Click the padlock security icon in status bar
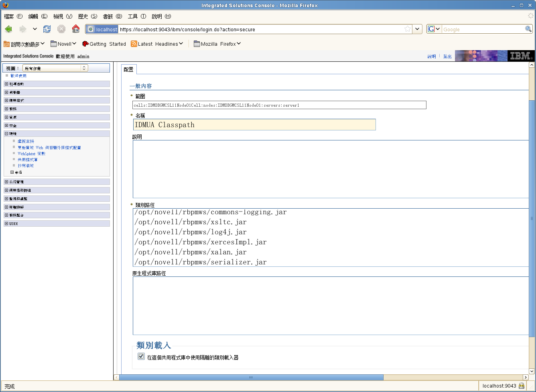 pyautogui.click(x=522, y=386)
